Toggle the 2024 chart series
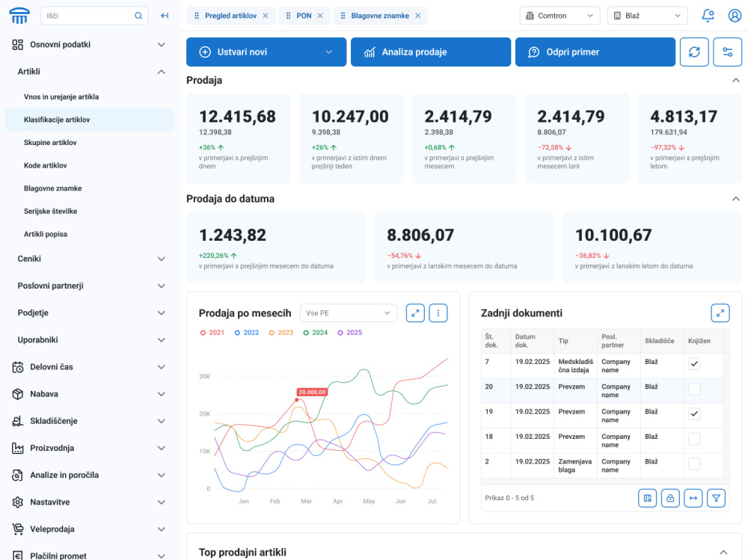Image resolution: width=748 pixels, height=560 pixels. pos(316,333)
